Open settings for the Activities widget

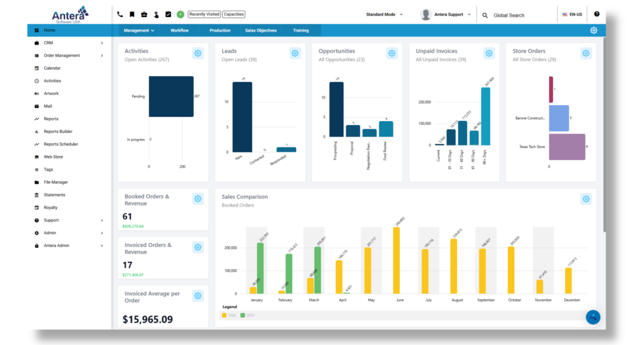(197, 53)
